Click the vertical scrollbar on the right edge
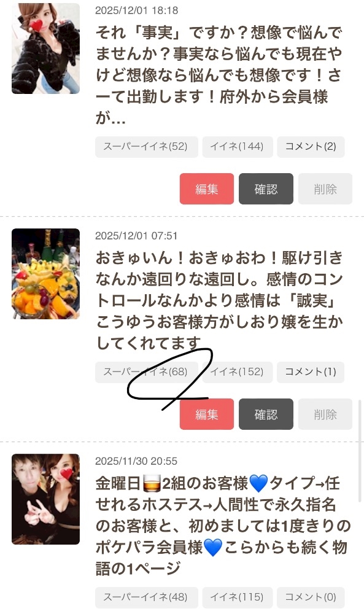Image resolution: width=364 pixels, height=614 pixels. coord(360,450)
